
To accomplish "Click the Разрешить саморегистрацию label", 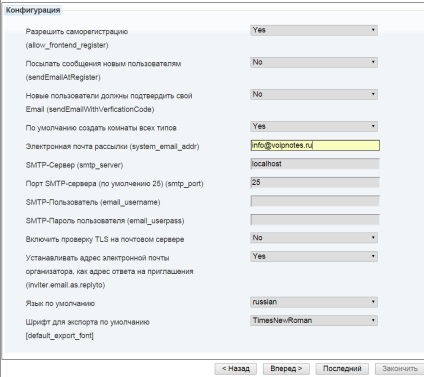I will click(x=77, y=32).
